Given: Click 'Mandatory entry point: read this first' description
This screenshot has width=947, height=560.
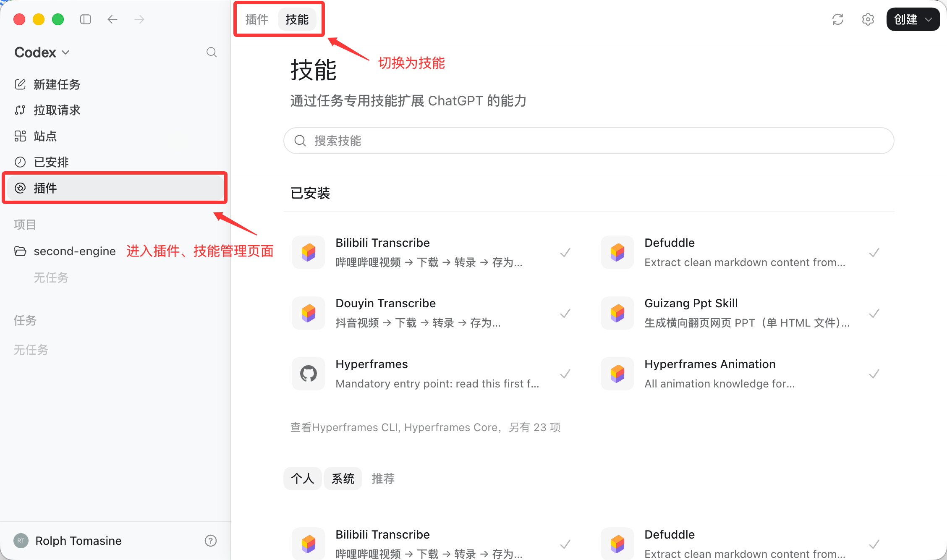Looking at the screenshot, I should pos(437,384).
